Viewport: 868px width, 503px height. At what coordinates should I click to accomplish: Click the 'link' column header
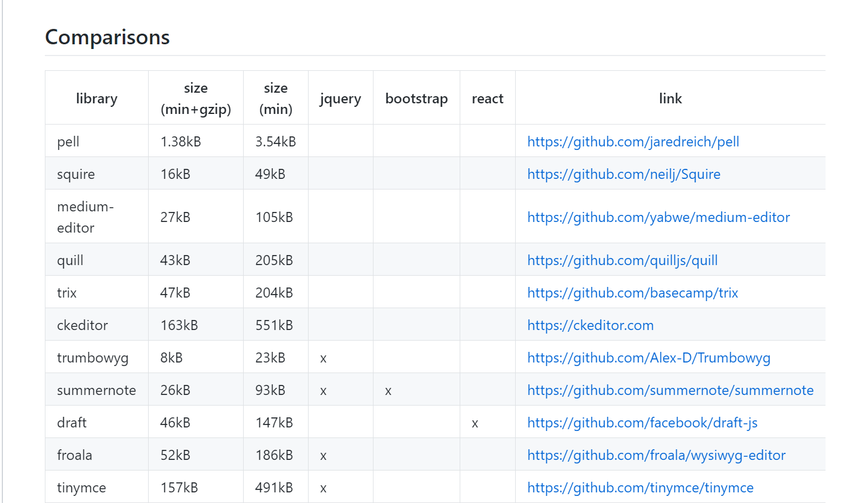coord(670,99)
